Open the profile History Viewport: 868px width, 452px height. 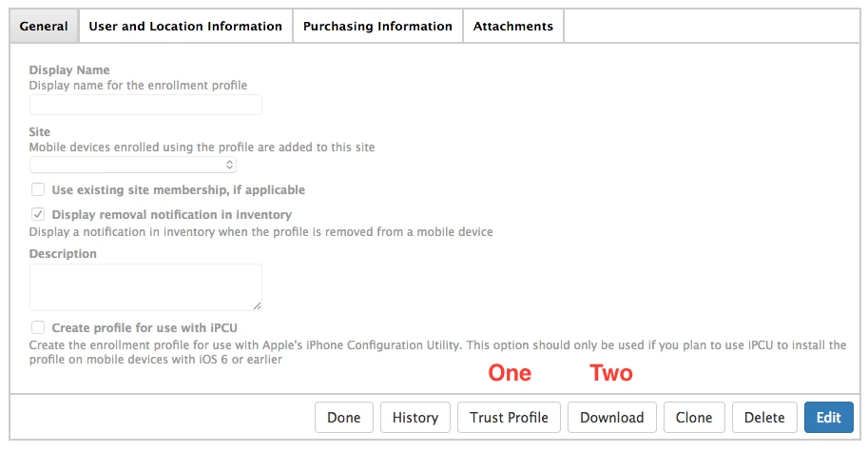click(415, 417)
